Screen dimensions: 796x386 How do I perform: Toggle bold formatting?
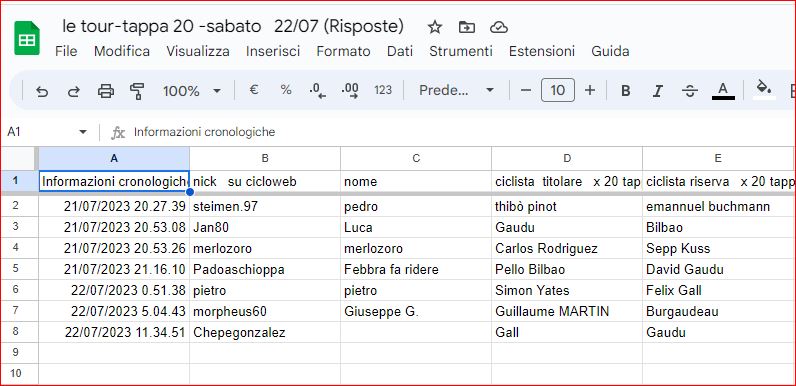[x=626, y=91]
